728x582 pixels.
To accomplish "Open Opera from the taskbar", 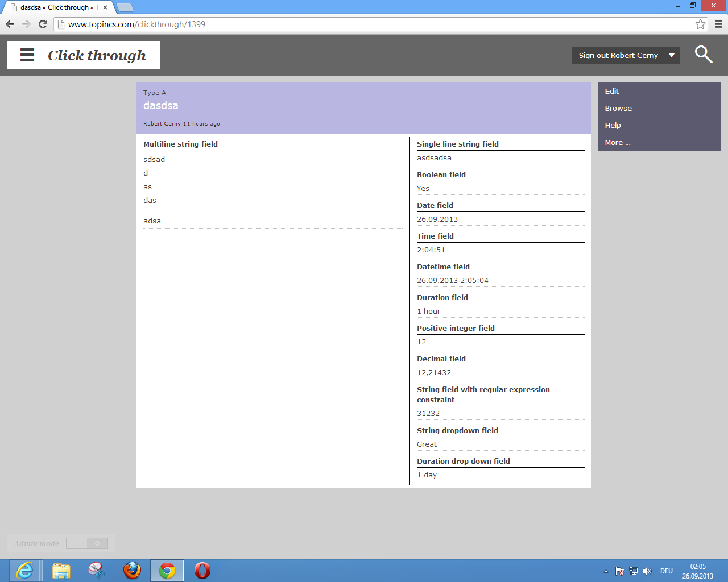I will [202, 570].
